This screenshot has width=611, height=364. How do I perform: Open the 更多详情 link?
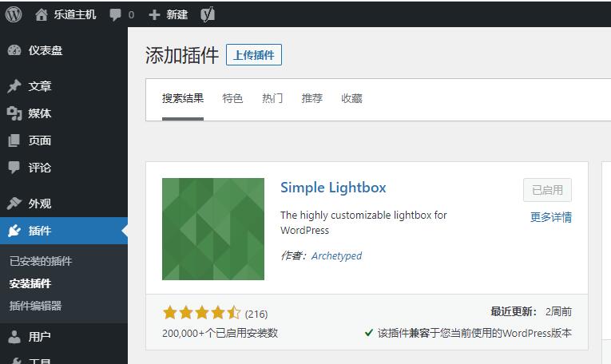[551, 217]
